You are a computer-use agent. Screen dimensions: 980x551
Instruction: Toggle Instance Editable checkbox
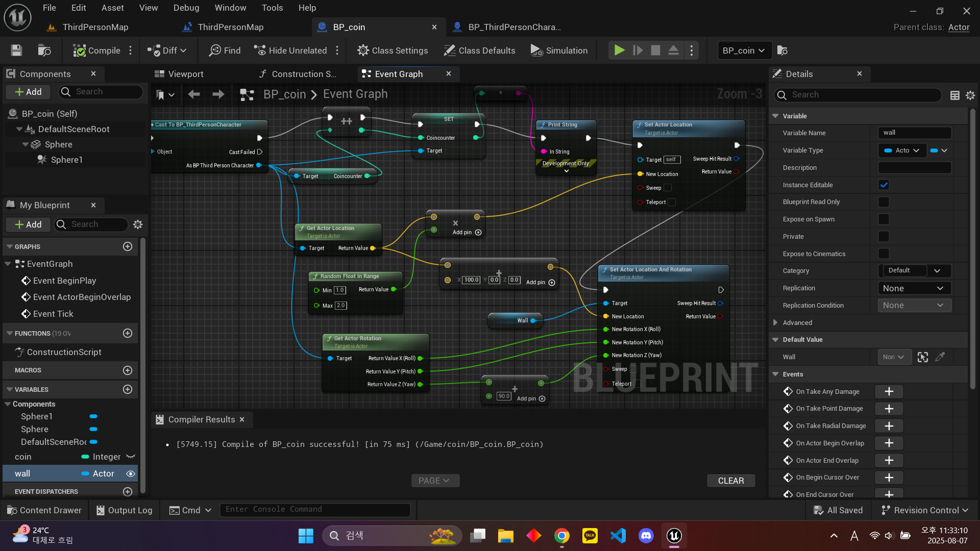coord(884,185)
